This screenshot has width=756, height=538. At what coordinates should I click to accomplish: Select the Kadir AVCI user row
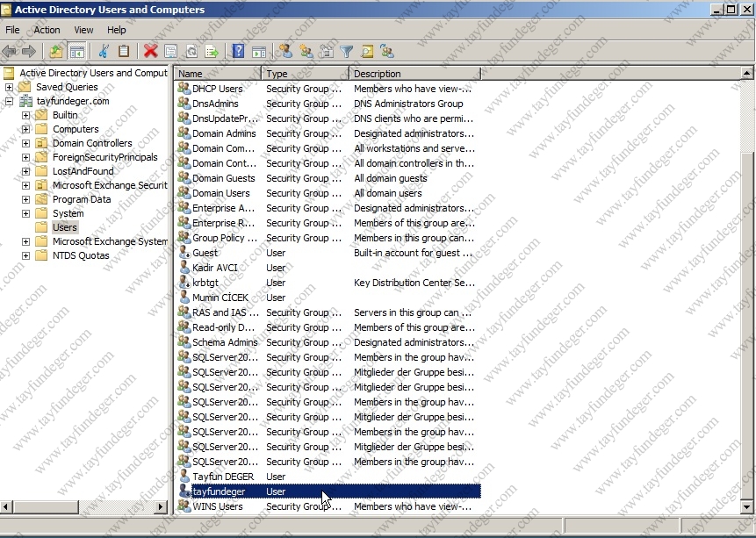pyautogui.click(x=328, y=268)
